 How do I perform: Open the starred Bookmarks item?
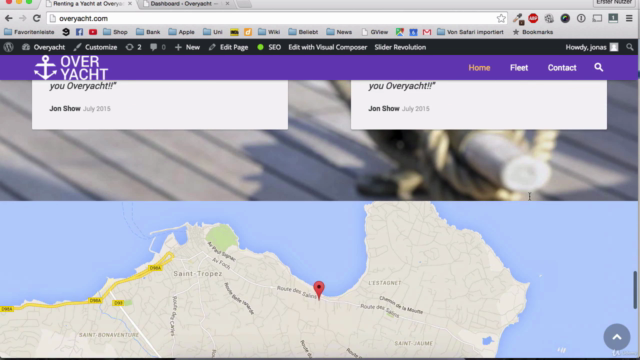(x=533, y=32)
